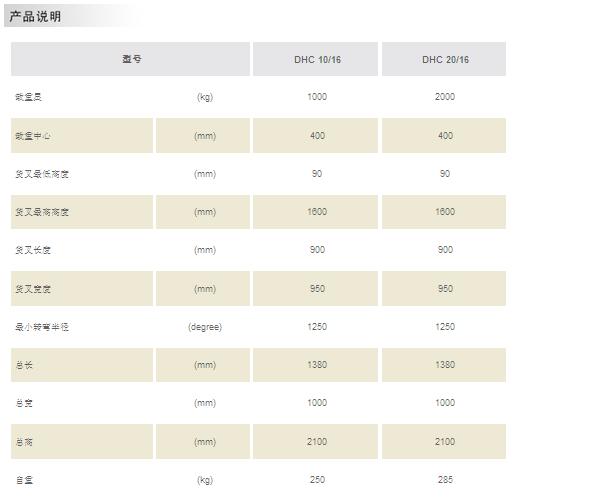This screenshot has height=500, width=603.
Task: Select the 货叉宽度 row label
Action: [33, 289]
